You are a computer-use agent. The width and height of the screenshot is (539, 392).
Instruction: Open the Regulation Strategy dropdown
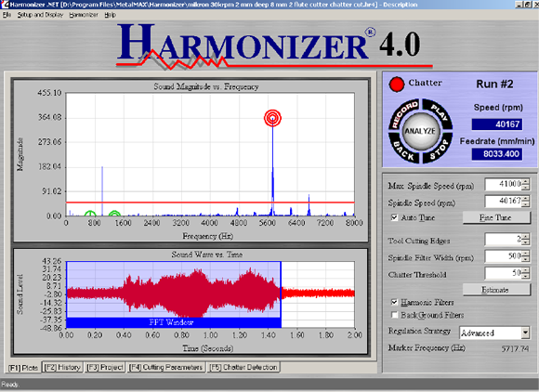[x=525, y=333]
